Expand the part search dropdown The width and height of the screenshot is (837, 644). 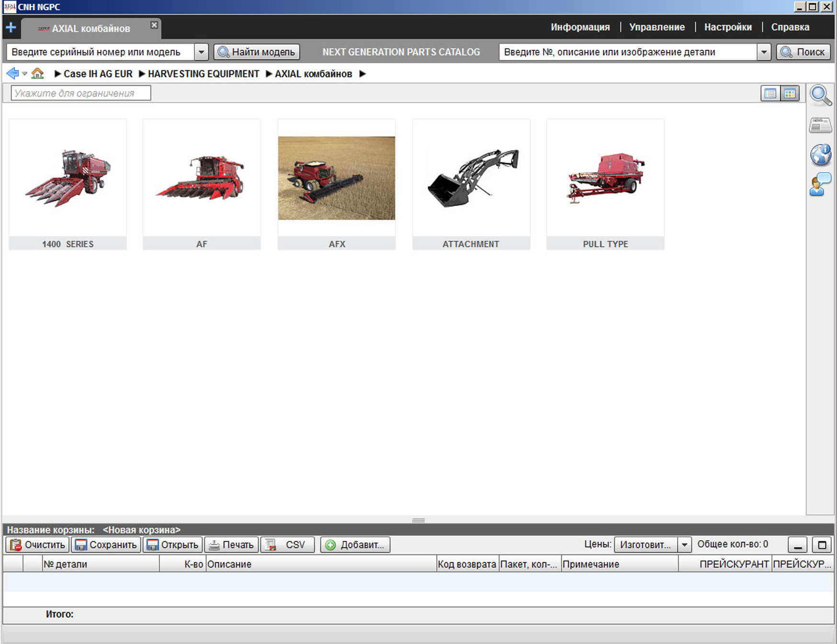click(x=764, y=52)
